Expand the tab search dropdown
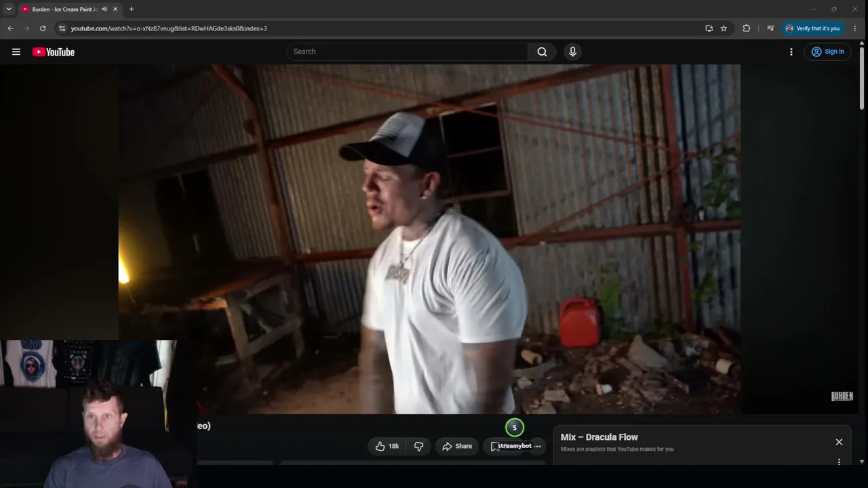The image size is (868, 488). 9,9
